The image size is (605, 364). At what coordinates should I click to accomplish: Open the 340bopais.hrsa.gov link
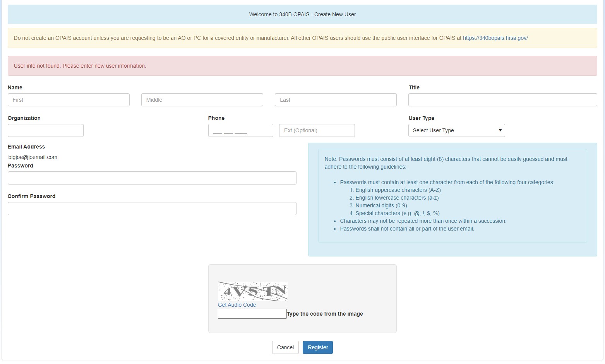click(x=495, y=38)
